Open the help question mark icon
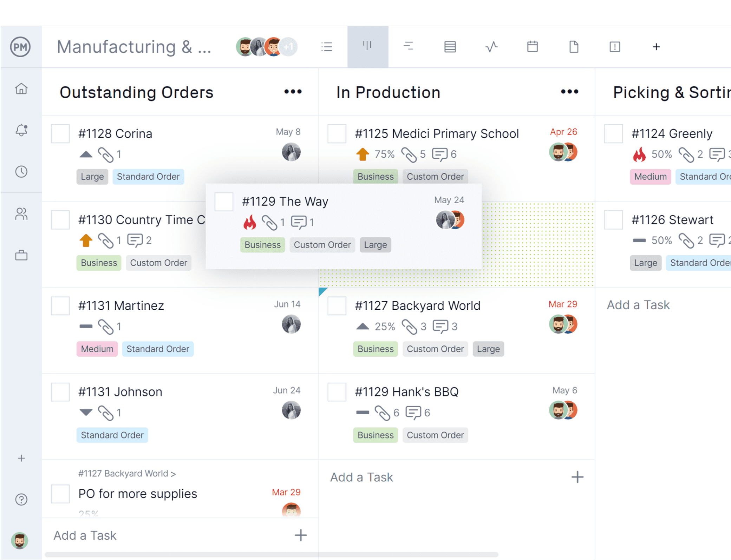Image resolution: width=731 pixels, height=560 pixels. pyautogui.click(x=21, y=499)
